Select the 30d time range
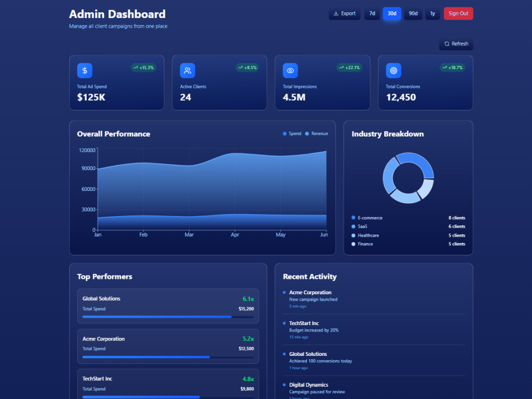This screenshot has width=532, height=399. pos(392,14)
